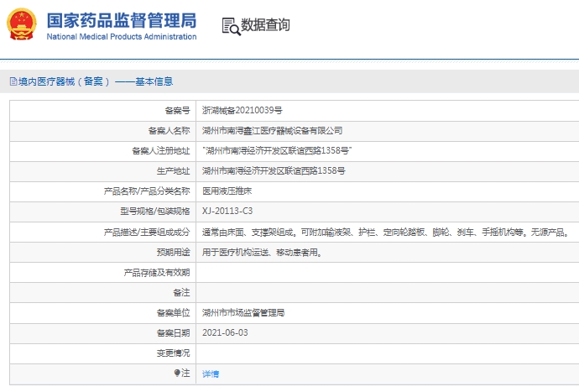Select model value XJ-20113-C3

pyautogui.click(x=227, y=211)
